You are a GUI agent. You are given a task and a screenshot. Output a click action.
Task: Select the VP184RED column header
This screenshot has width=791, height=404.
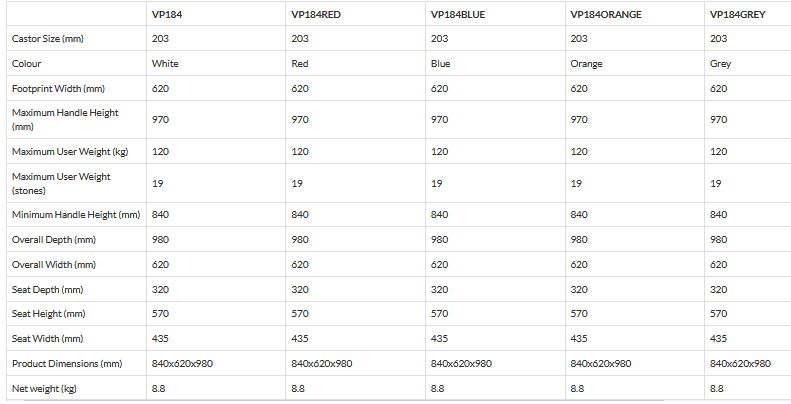(x=317, y=15)
